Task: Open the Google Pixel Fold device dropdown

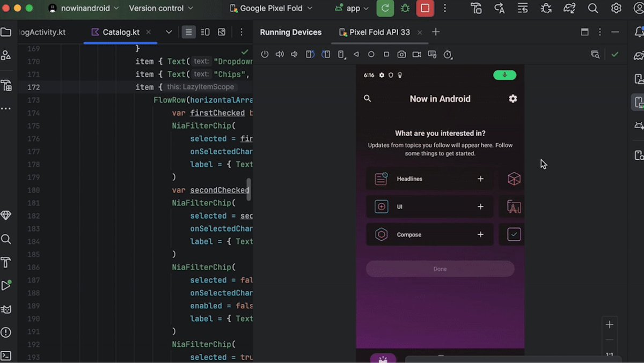Action: [x=271, y=8]
